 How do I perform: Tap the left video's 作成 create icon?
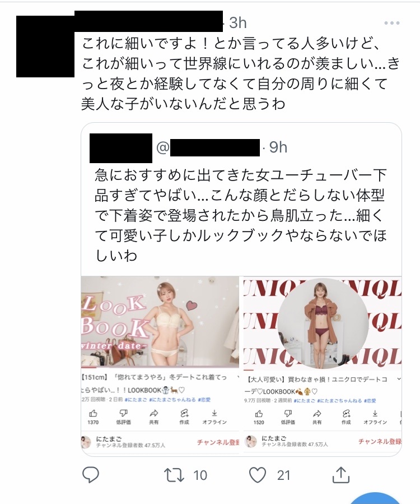184,413
